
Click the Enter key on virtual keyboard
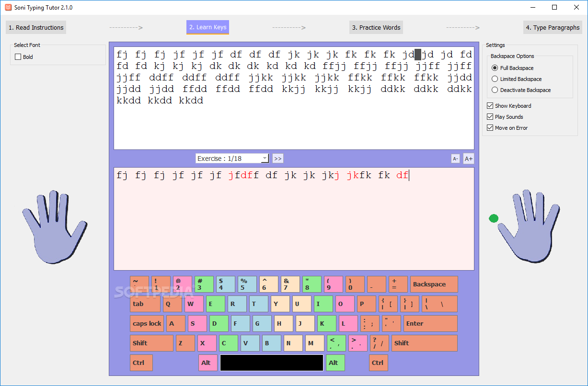click(x=430, y=323)
